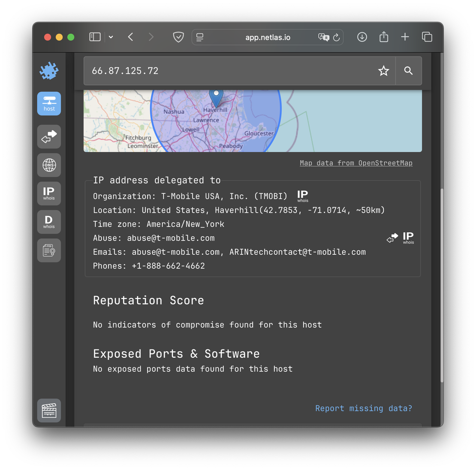The height and width of the screenshot is (470, 476).
Task: Open the Safari privacy shield report
Action: coord(178,37)
